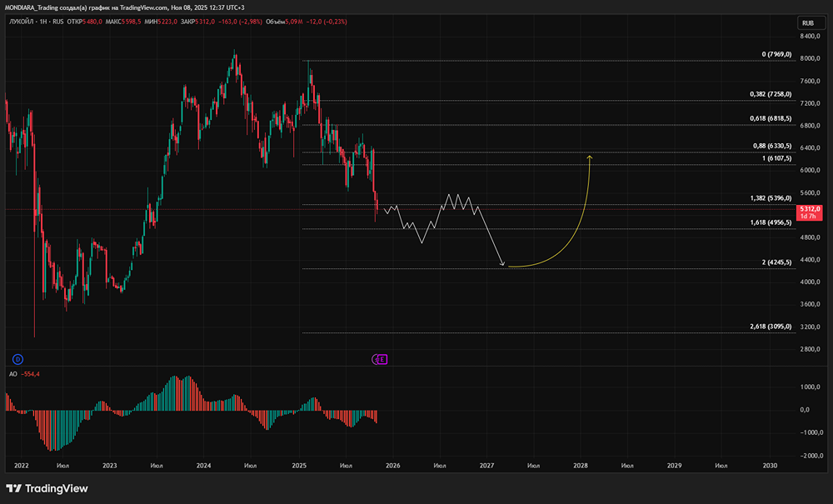This screenshot has height=504, width=833.
Task: Click the ЛУКОЙЛ symbol title
Action: [22, 22]
